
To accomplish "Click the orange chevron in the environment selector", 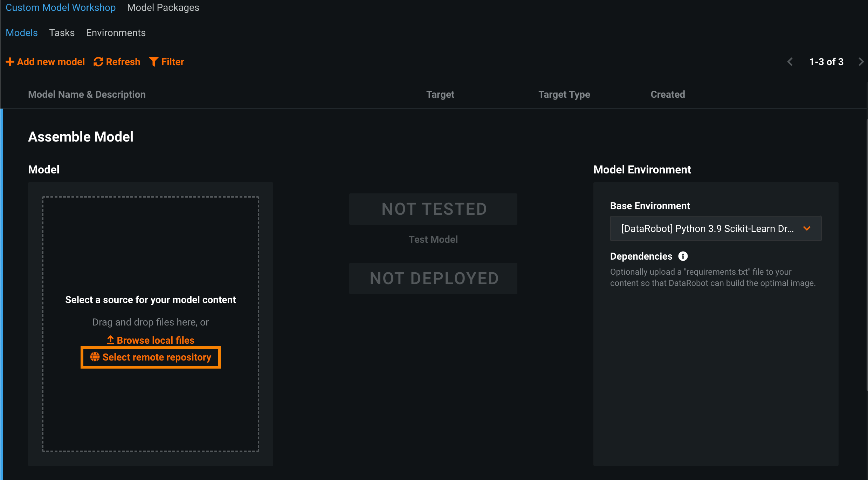I will [807, 228].
